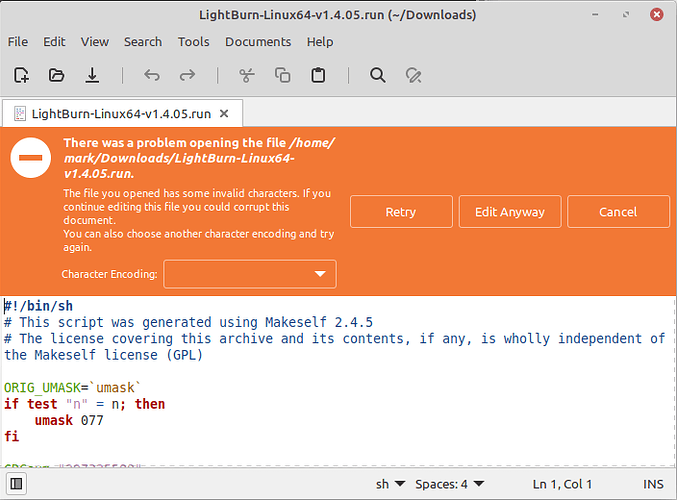Image resolution: width=677 pixels, height=500 pixels.
Task: Click the 'generated using Makeself 2.4.5' comment line
Action: tap(188, 323)
